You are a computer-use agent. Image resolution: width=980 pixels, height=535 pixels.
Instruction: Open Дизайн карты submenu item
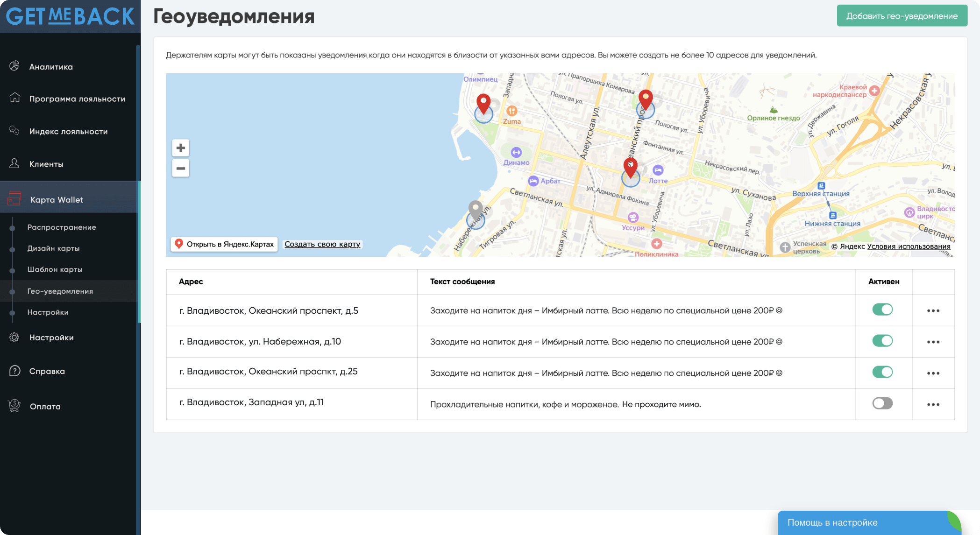53,248
